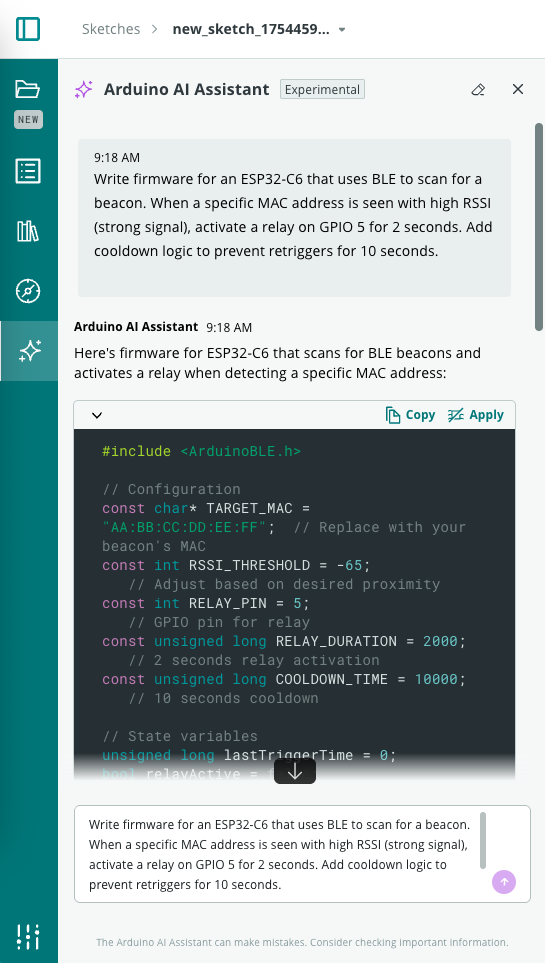Viewport: 545px width, 963px height.
Task: Click the chat conversation scrollbar
Action: click(x=539, y=227)
